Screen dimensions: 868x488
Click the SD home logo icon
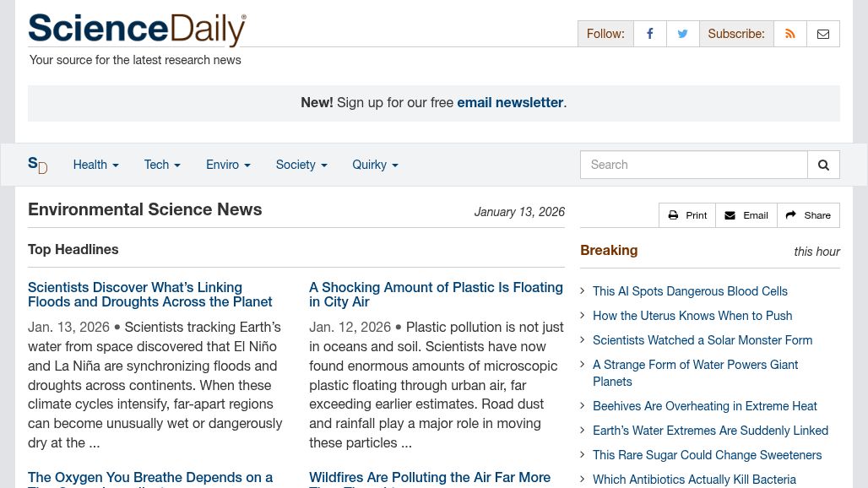(x=37, y=165)
